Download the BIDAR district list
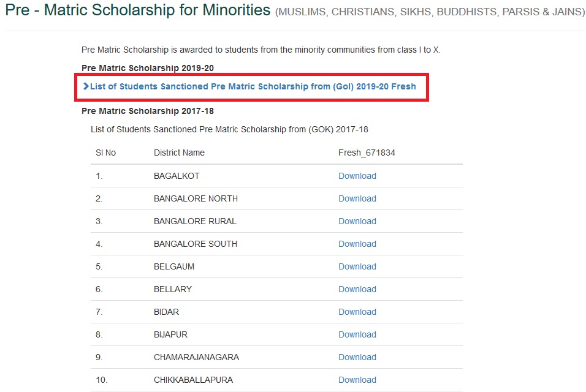Screen dimensions: 586x392 [357, 312]
